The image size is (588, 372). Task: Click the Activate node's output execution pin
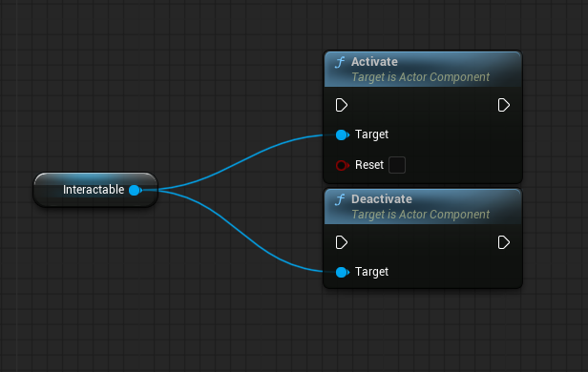504,105
